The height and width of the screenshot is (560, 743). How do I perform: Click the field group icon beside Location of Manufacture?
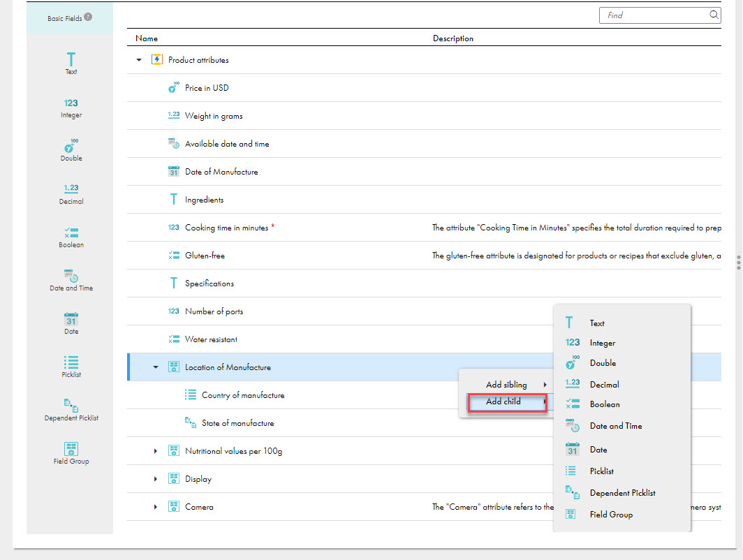173,367
